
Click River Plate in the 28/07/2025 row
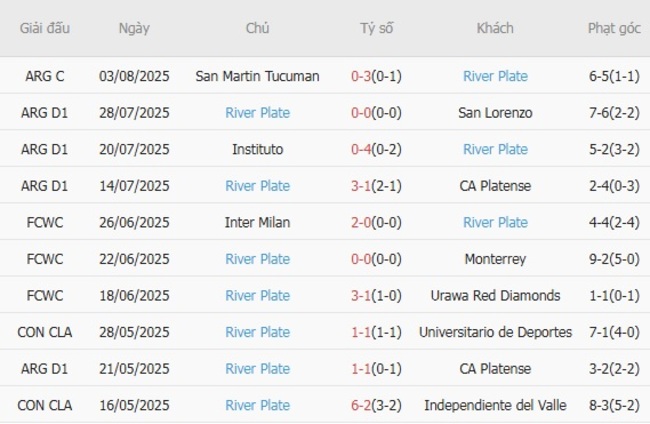tap(257, 113)
